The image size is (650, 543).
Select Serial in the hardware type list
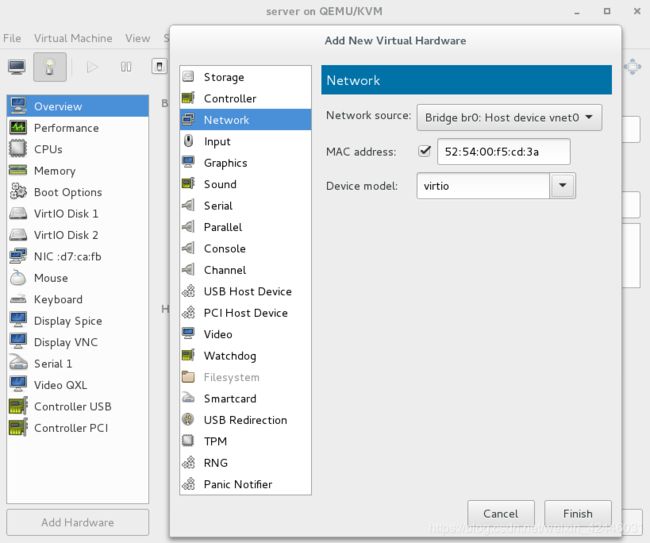coord(245,206)
